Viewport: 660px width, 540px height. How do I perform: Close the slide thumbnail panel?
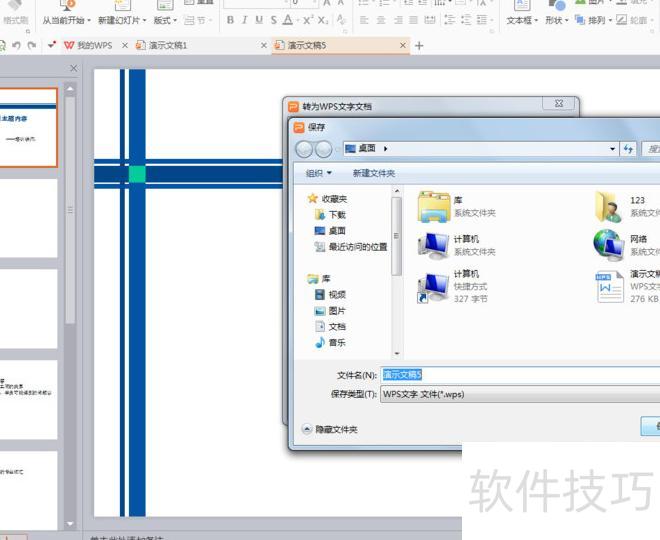pos(74,68)
